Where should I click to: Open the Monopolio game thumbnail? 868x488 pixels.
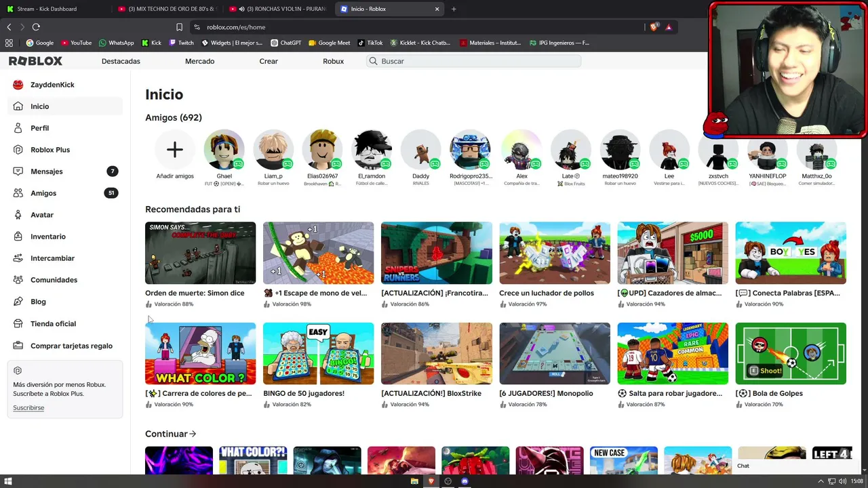(x=555, y=353)
